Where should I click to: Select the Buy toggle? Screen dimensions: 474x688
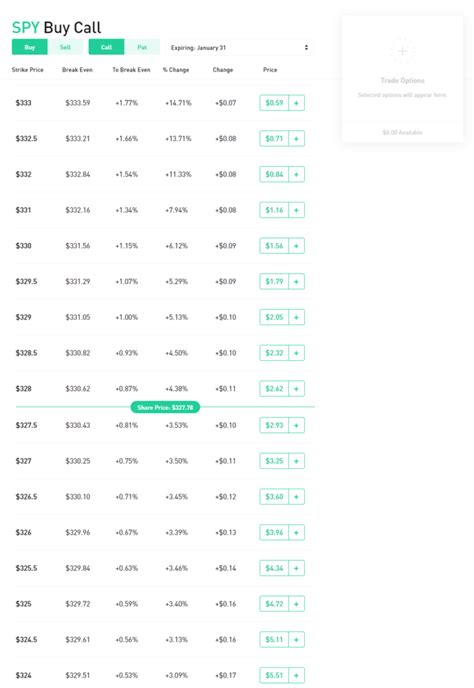[29, 47]
